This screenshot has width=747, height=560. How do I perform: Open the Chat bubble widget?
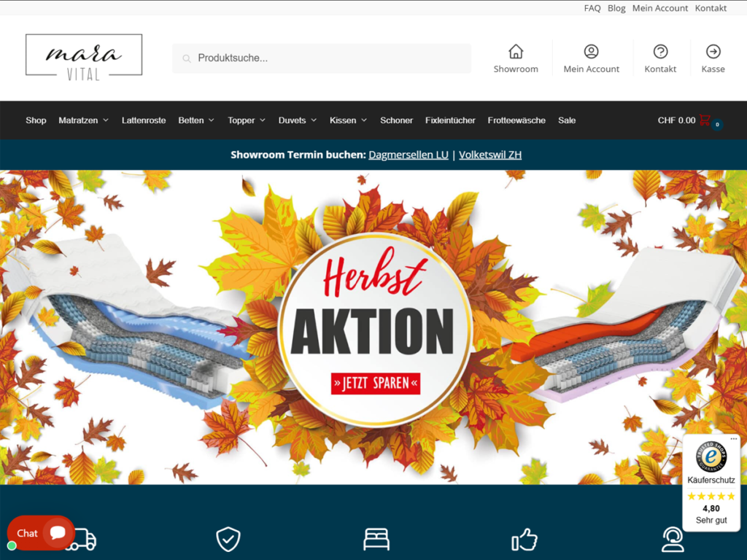pos(41,533)
